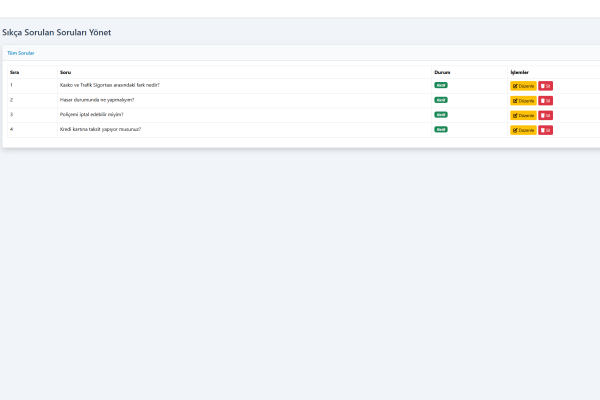Hit the red Sil icon on row 3
The height and width of the screenshot is (400, 600).
545,115
